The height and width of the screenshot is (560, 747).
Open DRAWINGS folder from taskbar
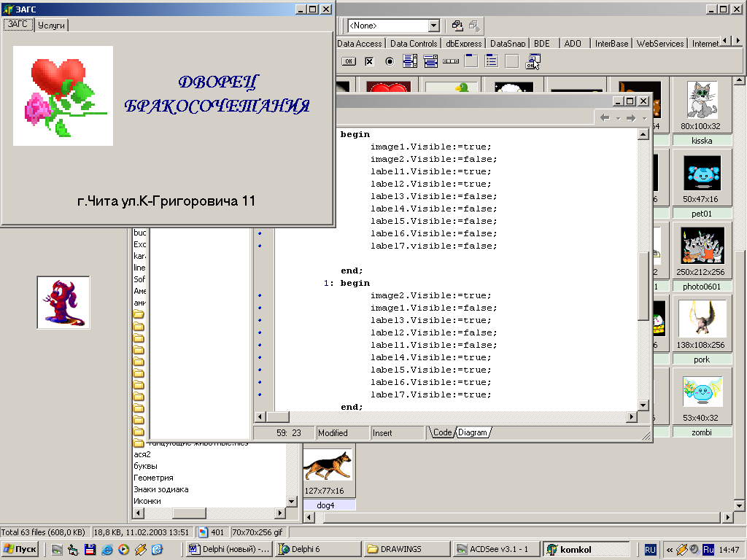407,549
